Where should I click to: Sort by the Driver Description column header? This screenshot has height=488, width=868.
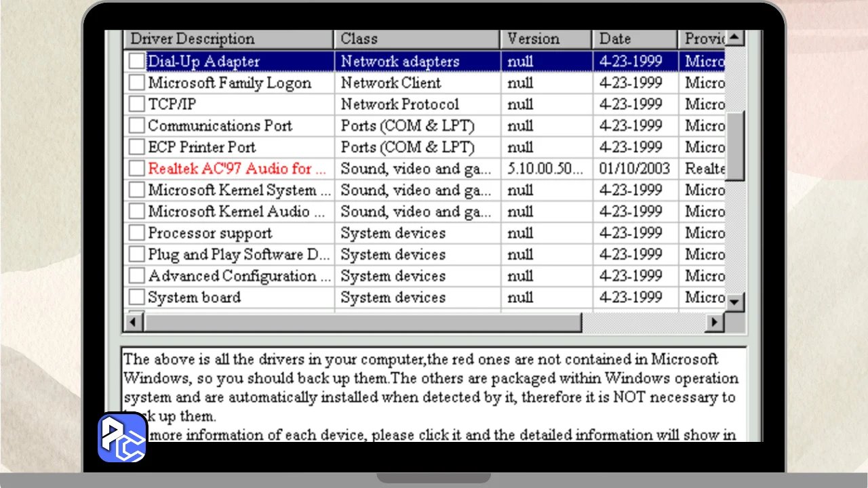(x=229, y=39)
